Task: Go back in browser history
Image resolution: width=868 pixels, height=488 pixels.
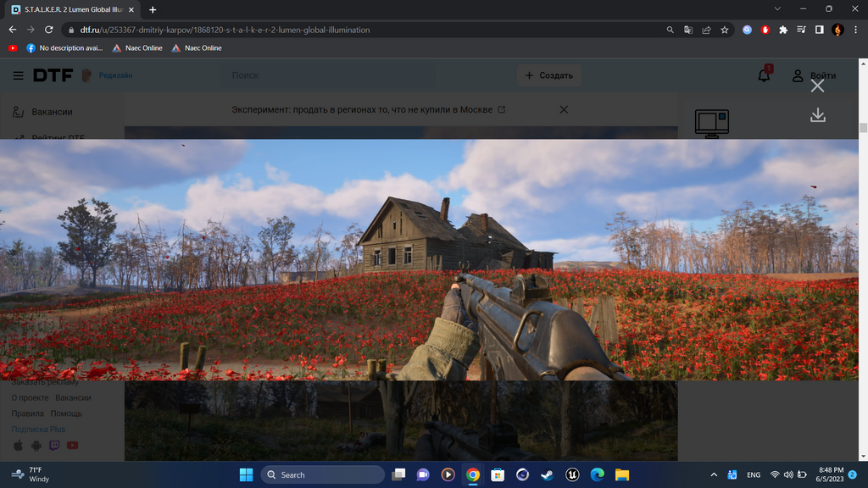Action: (12, 30)
